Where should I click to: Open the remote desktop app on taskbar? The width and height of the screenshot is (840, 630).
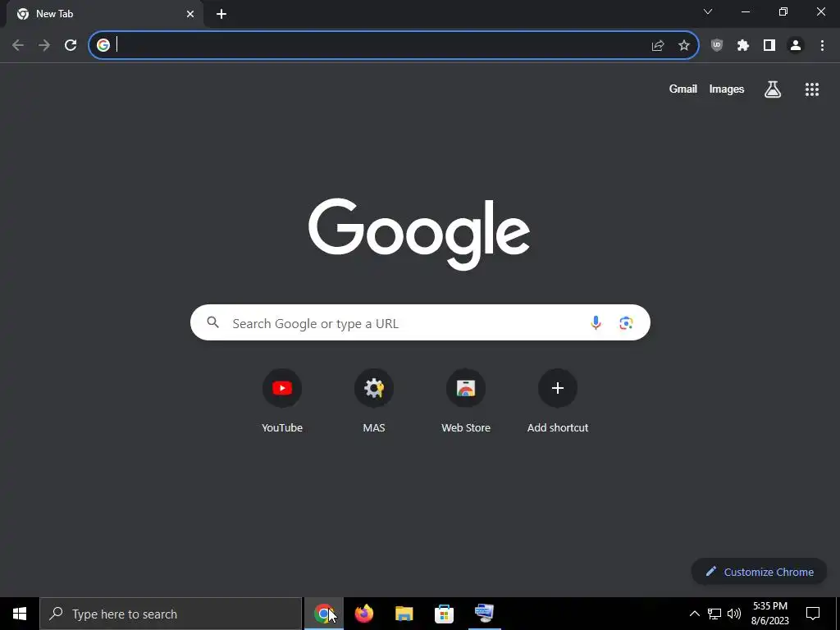point(484,614)
